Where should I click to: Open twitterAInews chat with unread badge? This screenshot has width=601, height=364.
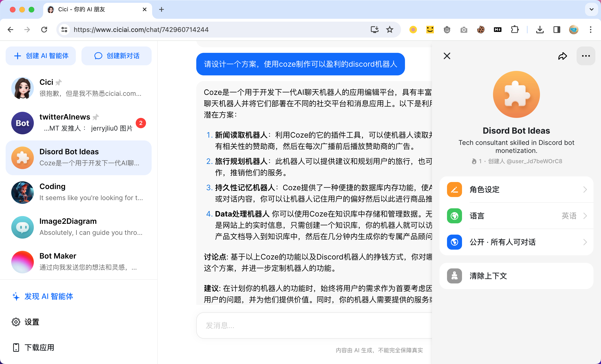click(x=79, y=123)
